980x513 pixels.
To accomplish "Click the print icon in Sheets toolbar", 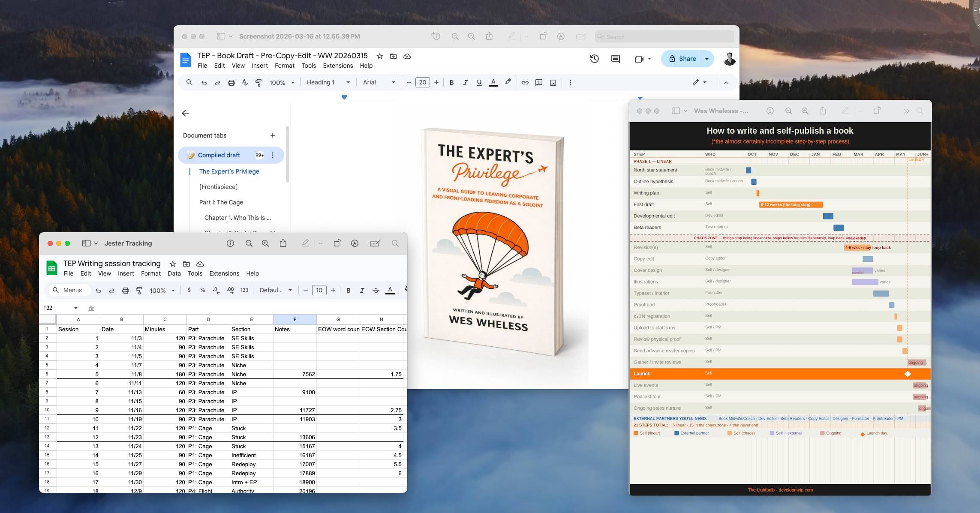I will click(125, 291).
